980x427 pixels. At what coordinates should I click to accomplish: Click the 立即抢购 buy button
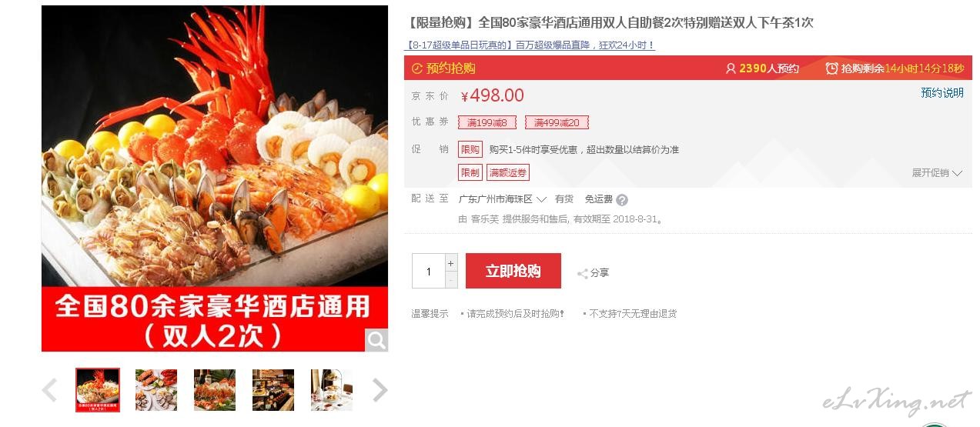(x=513, y=271)
